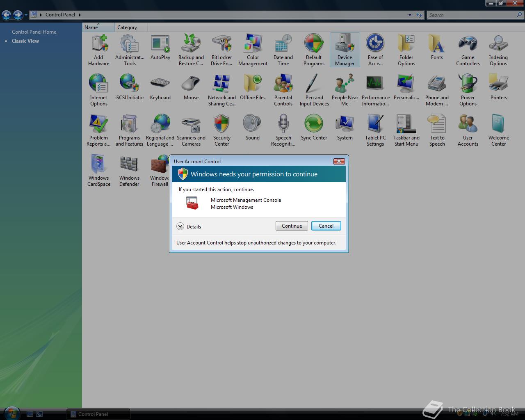Open Programs and Features

[130, 130]
